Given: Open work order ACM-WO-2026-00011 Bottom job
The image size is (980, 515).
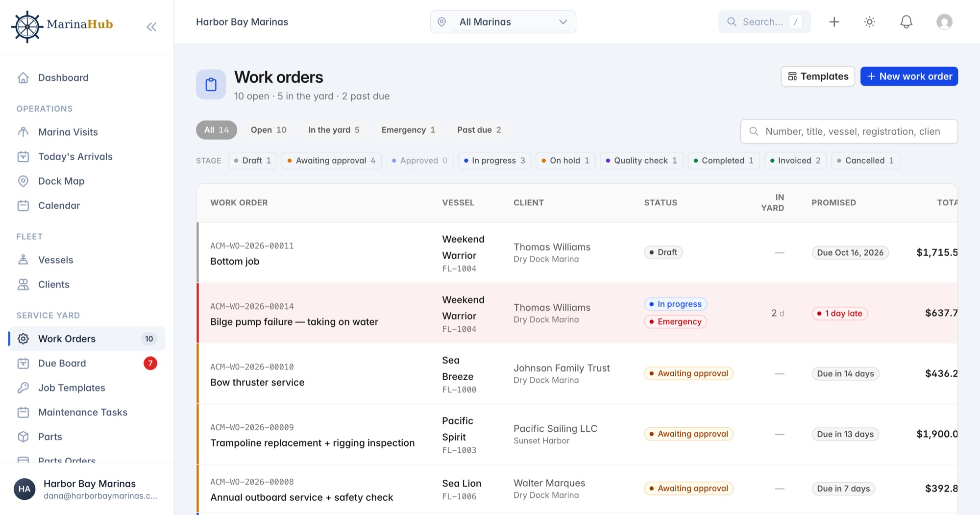Looking at the screenshot, I should coord(577,253).
